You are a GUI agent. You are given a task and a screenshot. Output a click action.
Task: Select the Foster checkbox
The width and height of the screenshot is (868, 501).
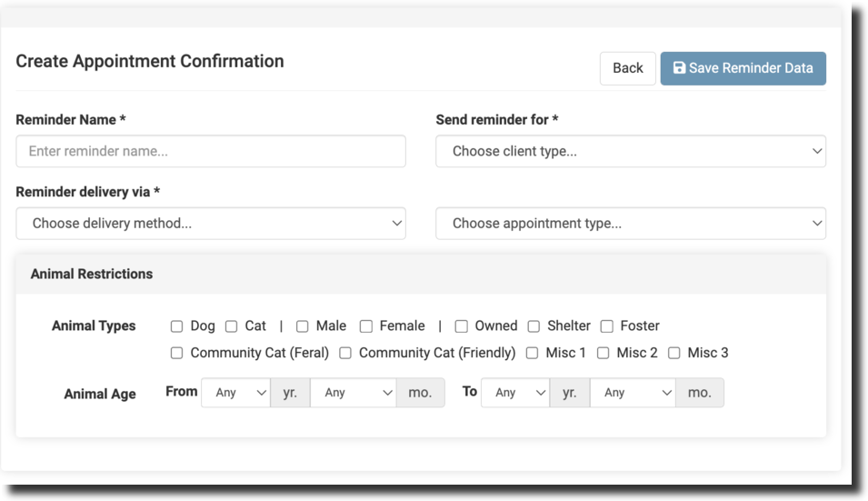[x=606, y=326]
